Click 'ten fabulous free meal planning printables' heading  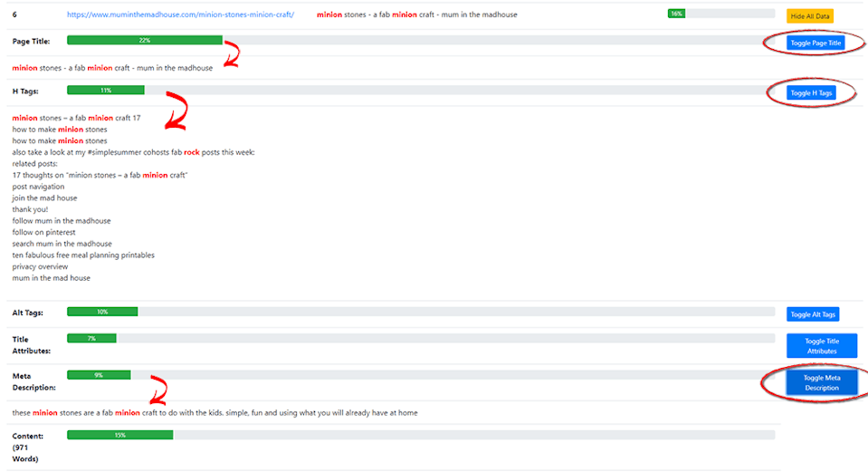[83, 255]
